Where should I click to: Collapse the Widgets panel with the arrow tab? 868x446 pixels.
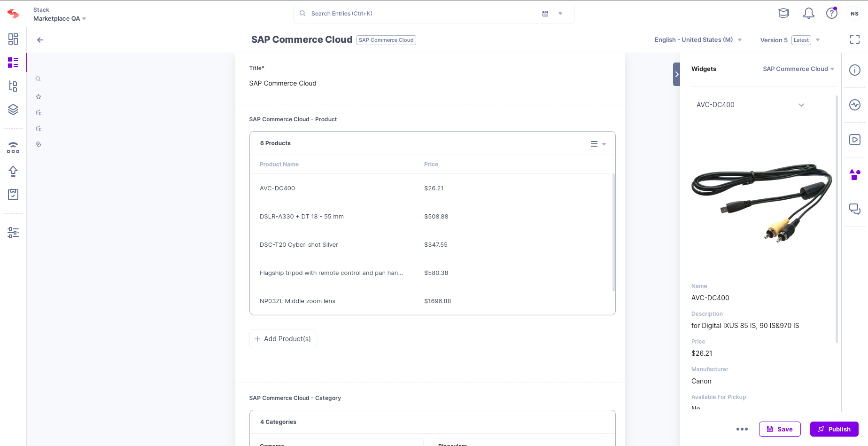click(x=676, y=74)
